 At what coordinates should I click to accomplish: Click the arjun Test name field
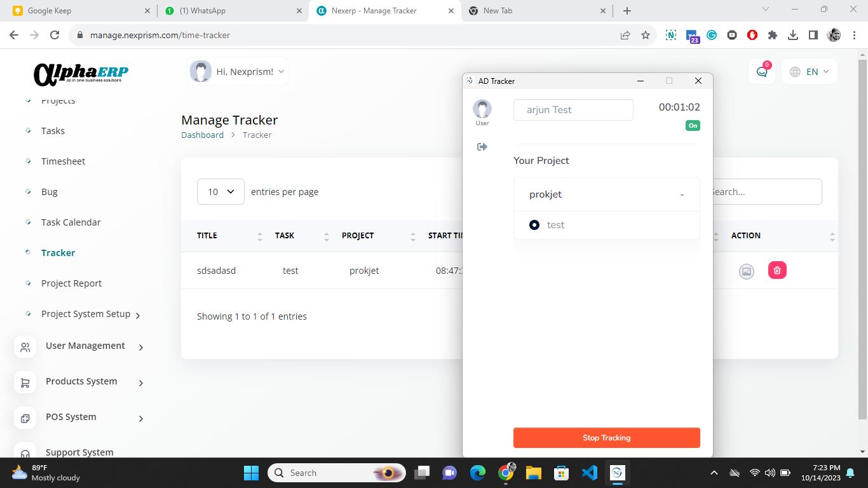coord(573,110)
